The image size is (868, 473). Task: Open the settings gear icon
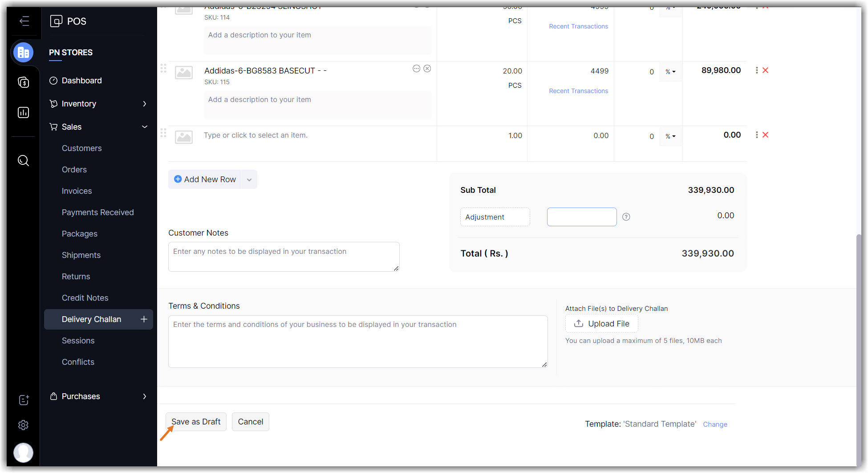click(x=23, y=425)
